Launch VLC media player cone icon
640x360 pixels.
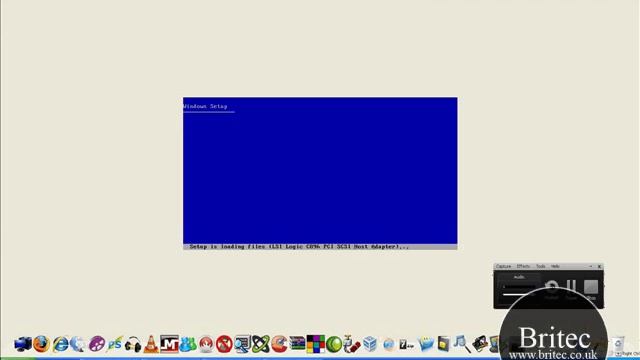coord(151,344)
